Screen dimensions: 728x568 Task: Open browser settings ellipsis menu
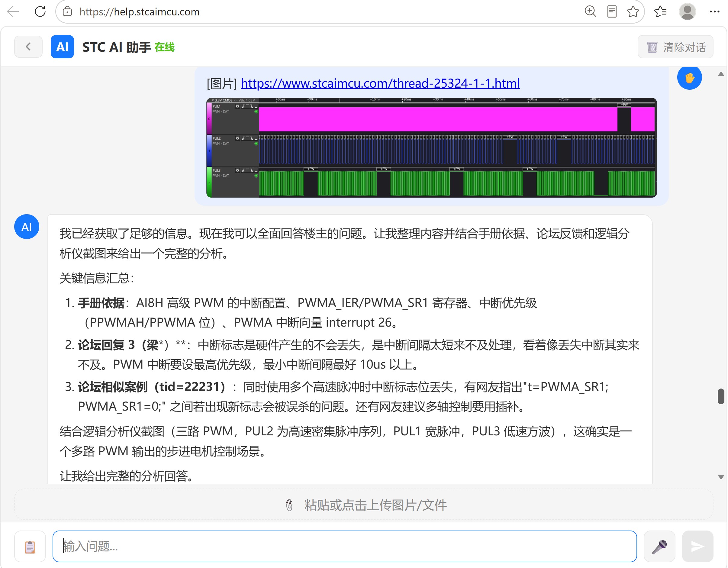pyautogui.click(x=715, y=12)
